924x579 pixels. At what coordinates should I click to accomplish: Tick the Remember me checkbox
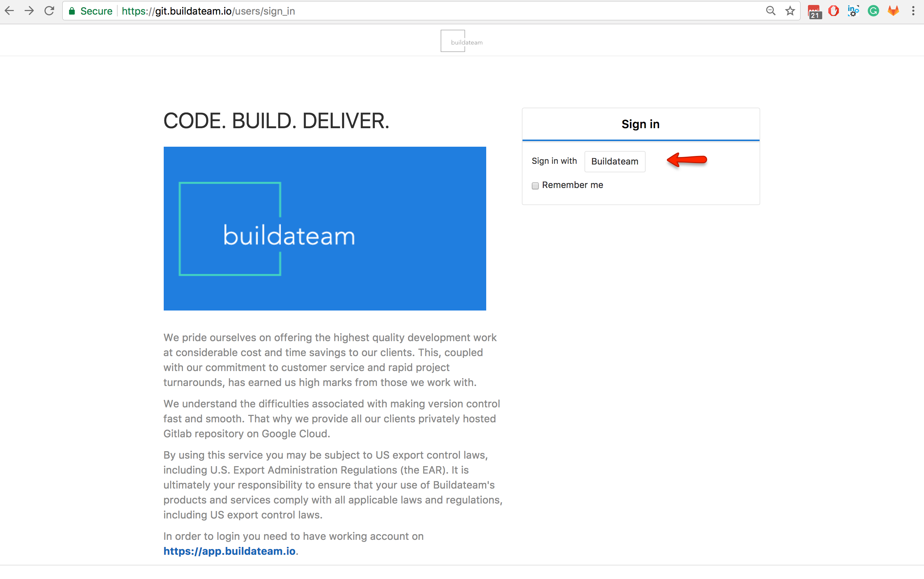(535, 186)
